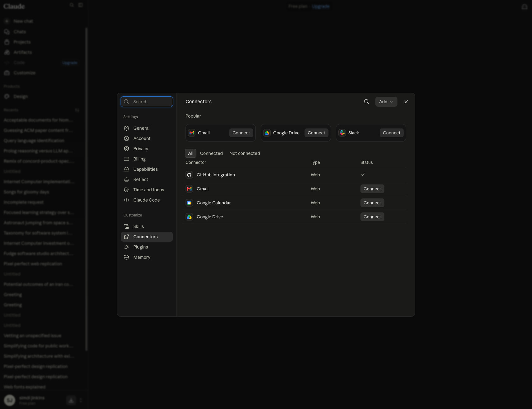Image resolution: width=532 pixels, height=409 pixels.
Task: Click the Billing card icon
Action: (x=126, y=159)
